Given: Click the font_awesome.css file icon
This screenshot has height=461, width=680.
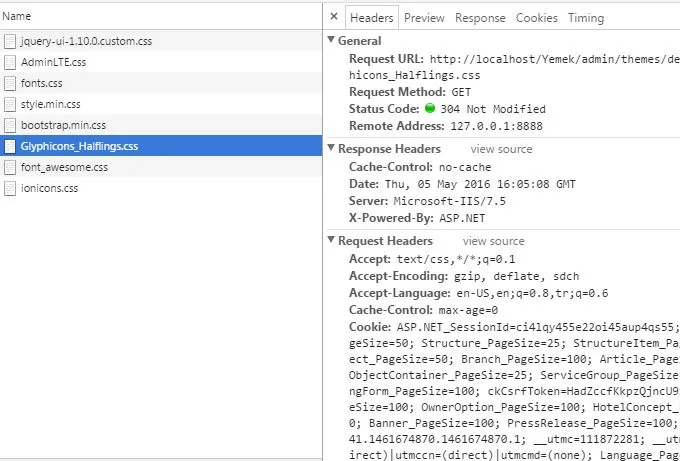Looking at the screenshot, I should [10, 167].
